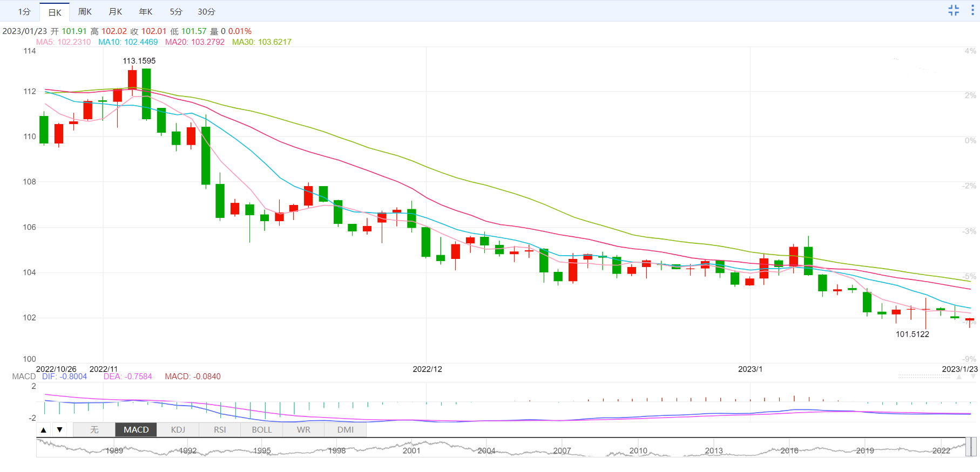Click the range slider handle on timeline
The height and width of the screenshot is (472, 980).
pos(971,447)
